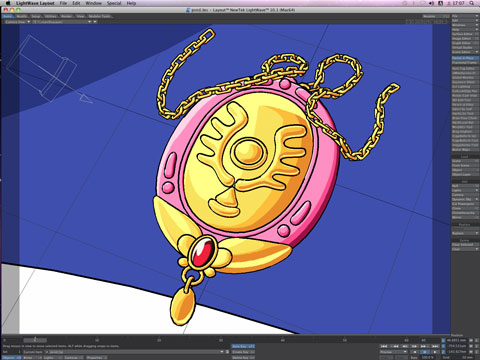Expand the File menu in side panel
The image size is (480, 360).
click(465, 16)
